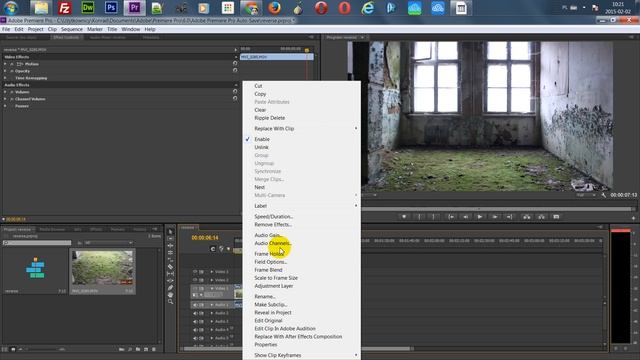
Task: Expand the Video 3 track
Action: click(212, 272)
